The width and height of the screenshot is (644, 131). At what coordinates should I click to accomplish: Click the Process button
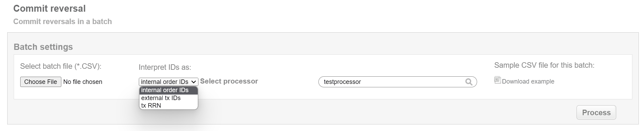[x=596, y=112]
